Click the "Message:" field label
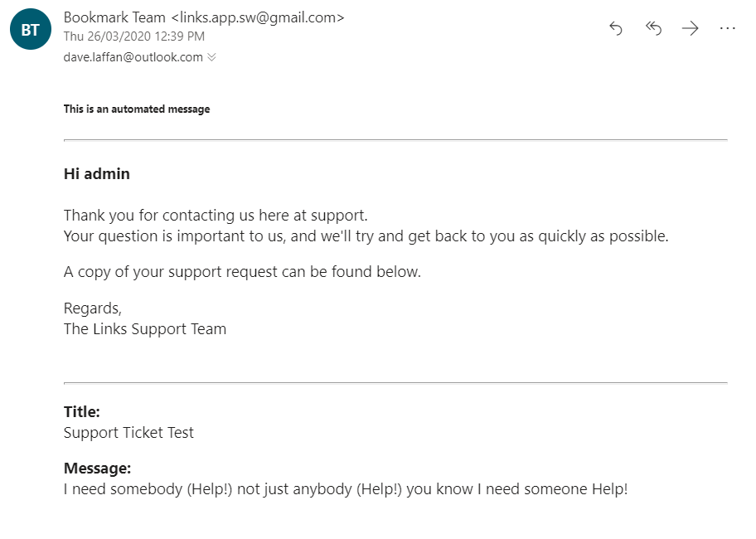The width and height of the screenshot is (756, 539). tap(97, 469)
